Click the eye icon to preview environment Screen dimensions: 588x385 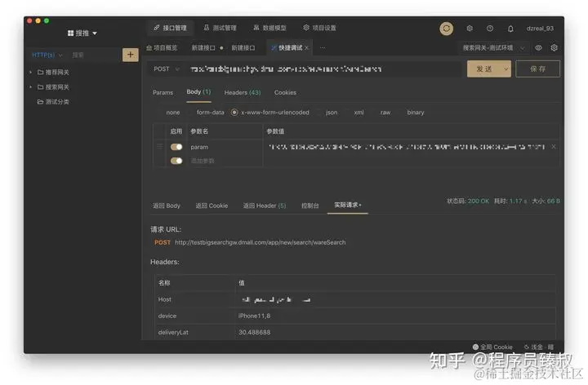(x=538, y=48)
